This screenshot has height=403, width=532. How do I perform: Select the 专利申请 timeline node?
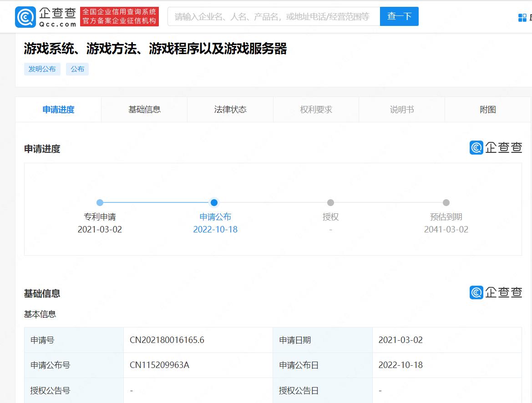click(100, 203)
